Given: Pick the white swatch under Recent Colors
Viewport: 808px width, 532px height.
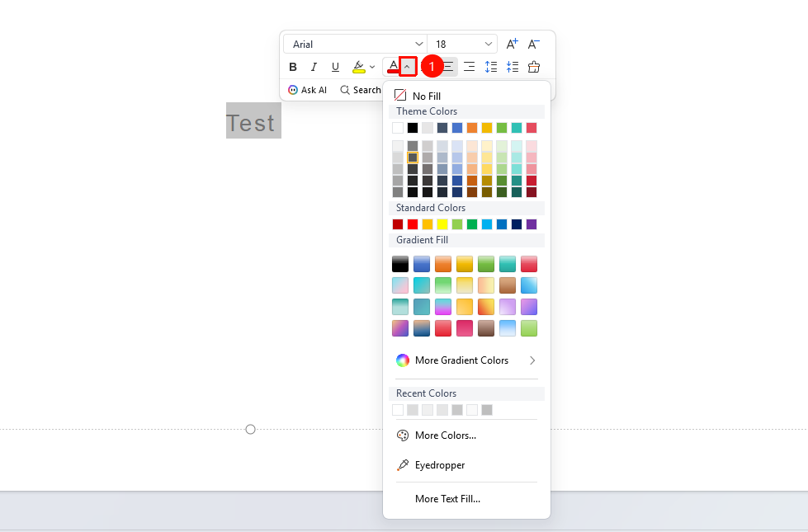Looking at the screenshot, I should 398,410.
